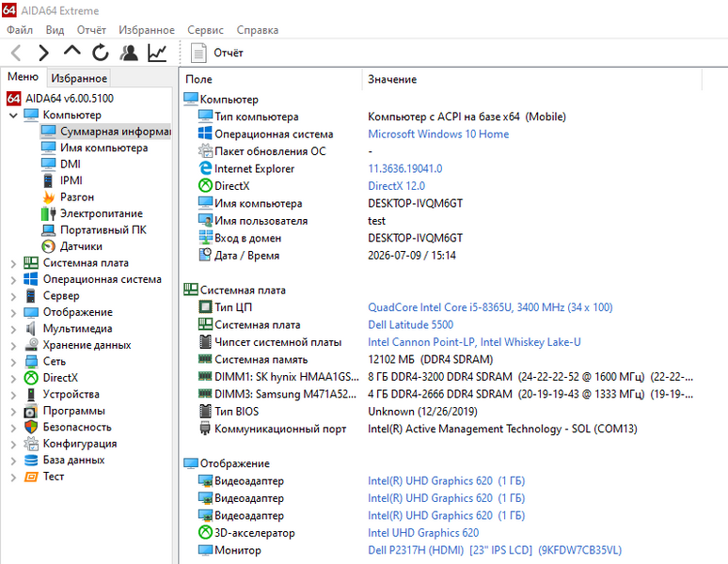Click the Отчёт report button
Viewport: 728px width, 564px height.
[x=216, y=53]
